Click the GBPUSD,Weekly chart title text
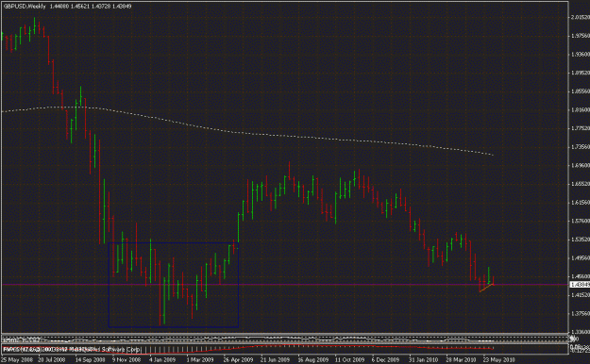Screen dimensions: 590x364 pos(25,7)
